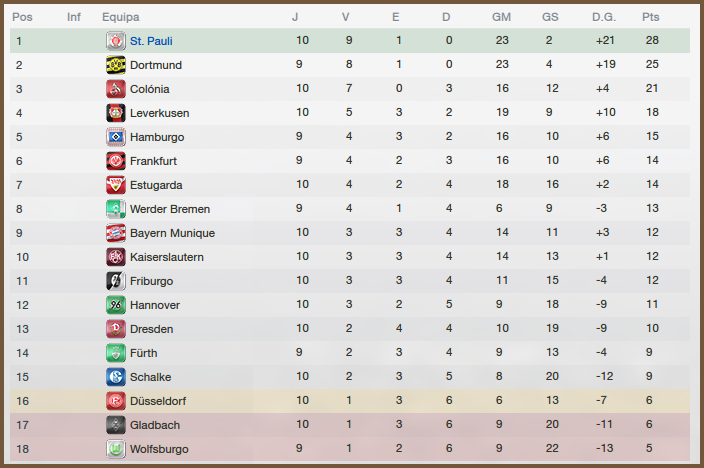Sort table by Pts column header
Screen dimensions: 704x468
(x=651, y=17)
